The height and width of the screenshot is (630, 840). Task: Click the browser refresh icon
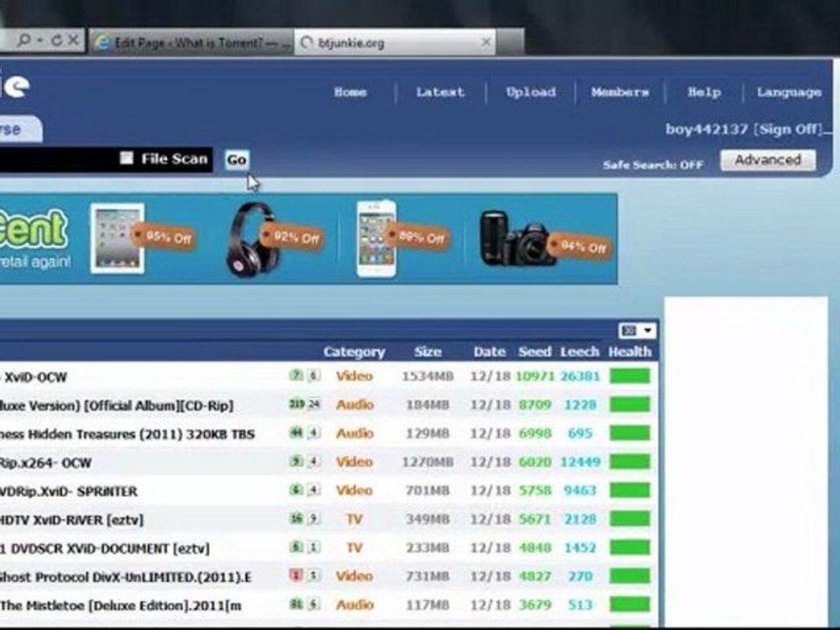pyautogui.click(x=56, y=40)
